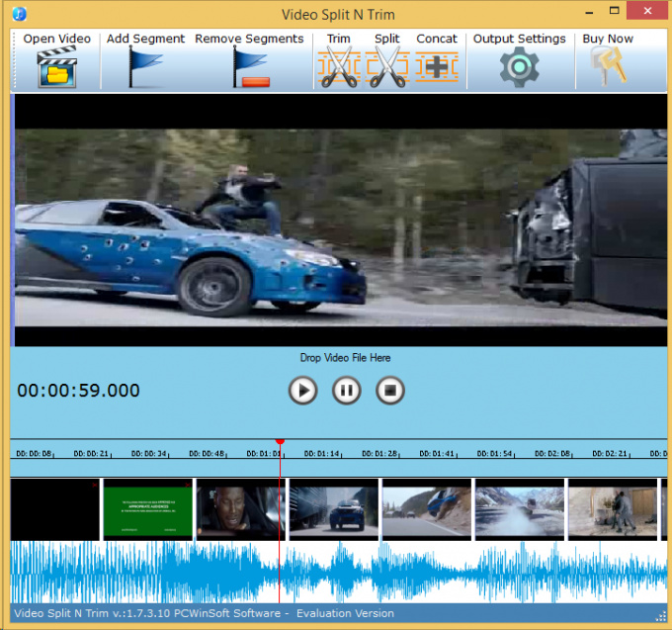Click the app icon in title bar

coord(19,14)
